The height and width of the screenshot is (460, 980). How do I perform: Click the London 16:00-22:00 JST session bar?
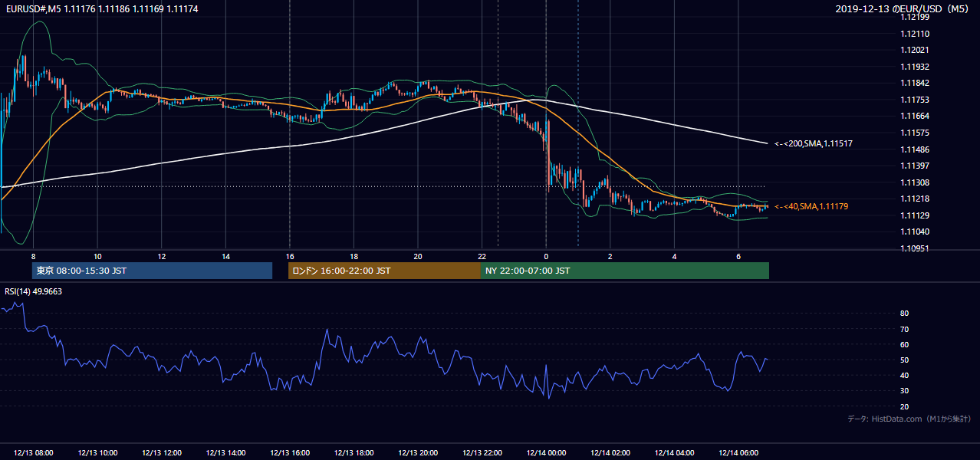click(x=384, y=271)
